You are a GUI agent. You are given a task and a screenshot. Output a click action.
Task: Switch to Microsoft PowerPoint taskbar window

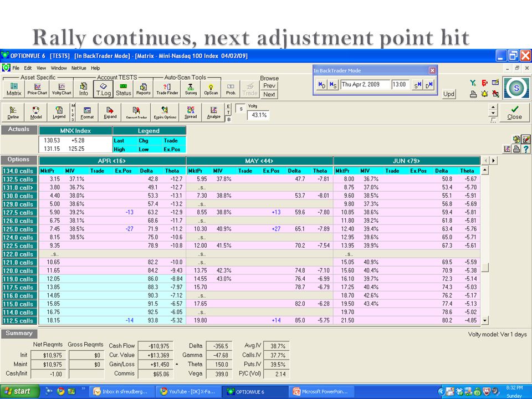[321, 392]
